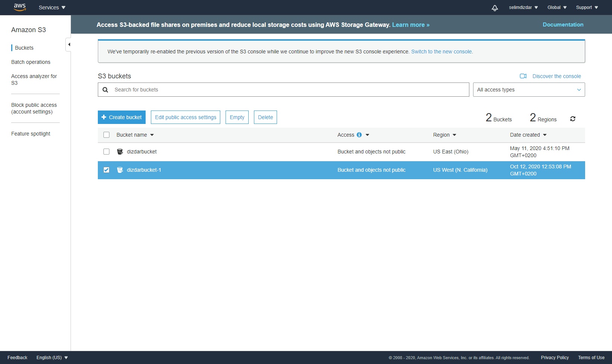Open the English (US) language menu
Screen dimensions: 612x364
coord(52,358)
